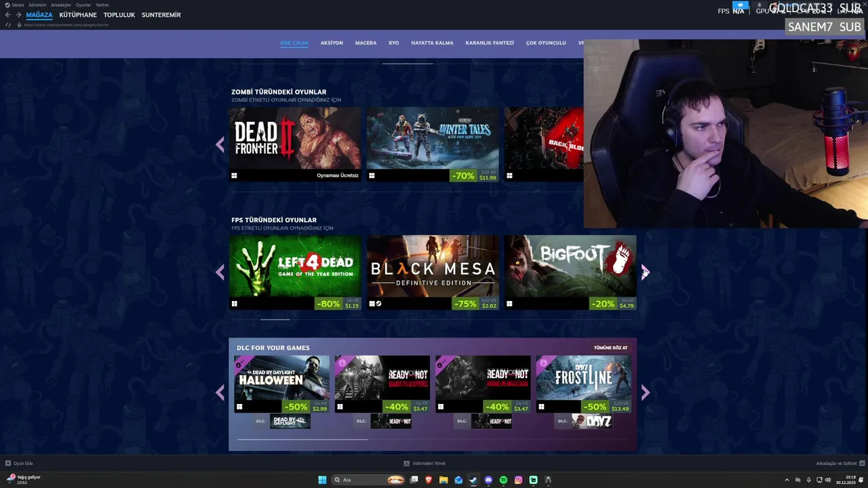
Task: Click the taskbar search box Ara
Action: tap(369, 480)
